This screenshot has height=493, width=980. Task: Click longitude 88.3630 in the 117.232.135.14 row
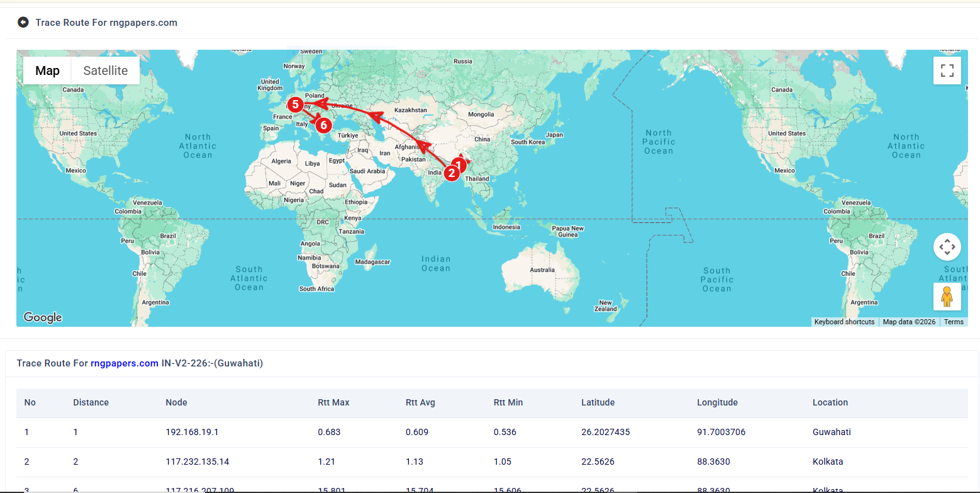(713, 462)
